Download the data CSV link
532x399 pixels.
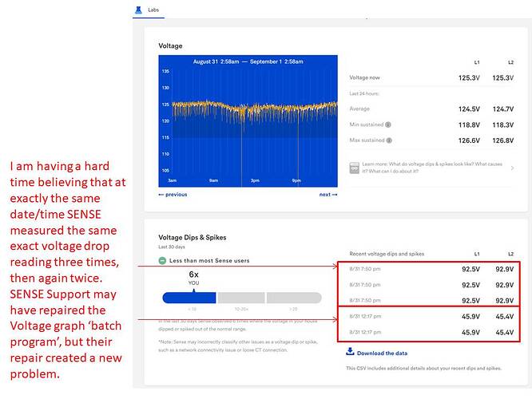pos(382,354)
